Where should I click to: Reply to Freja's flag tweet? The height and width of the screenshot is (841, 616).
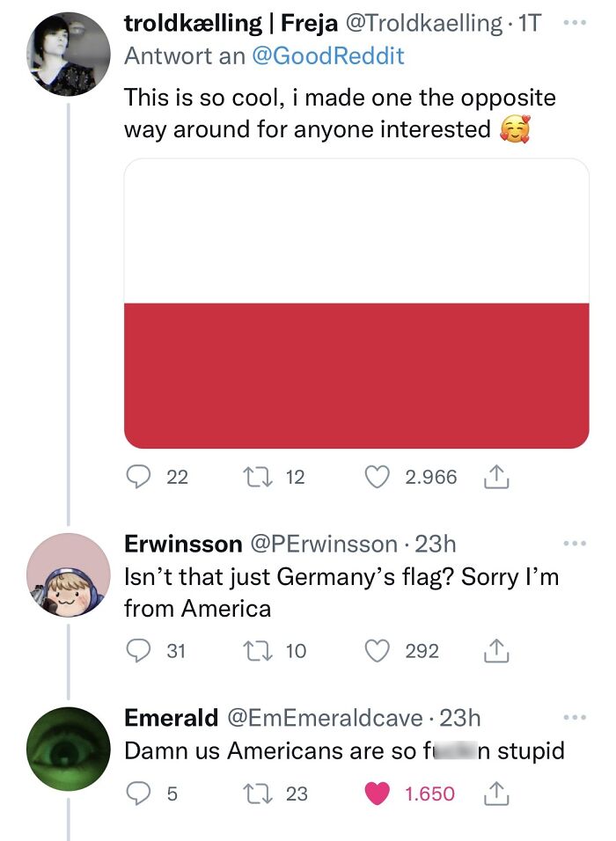point(138,477)
